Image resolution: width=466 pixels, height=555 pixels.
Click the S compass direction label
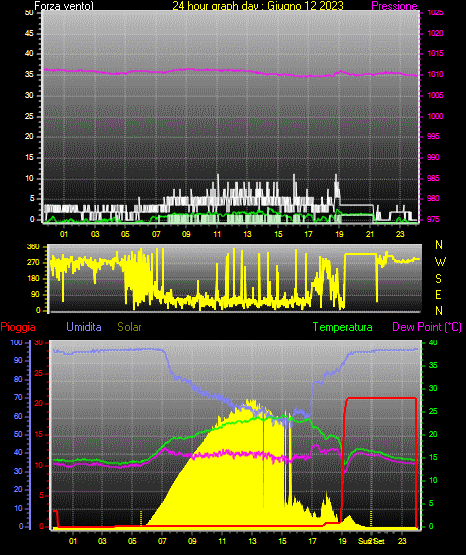click(438, 279)
